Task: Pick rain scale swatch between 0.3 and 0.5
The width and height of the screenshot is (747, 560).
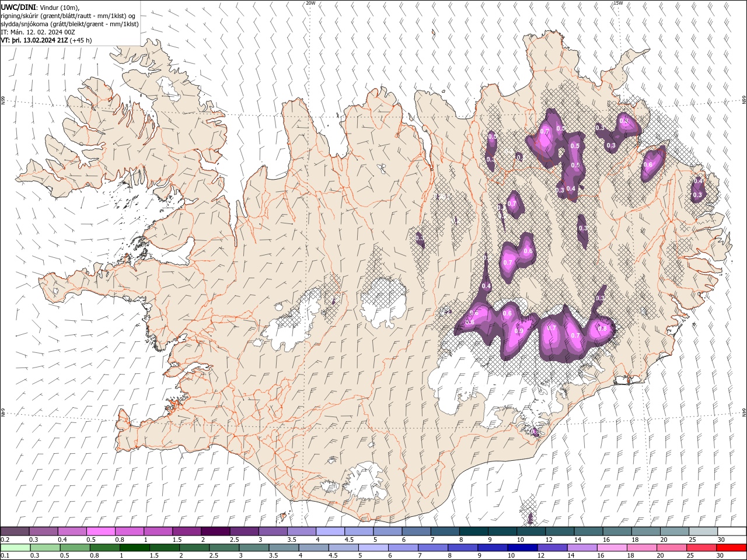Action: [44, 548]
